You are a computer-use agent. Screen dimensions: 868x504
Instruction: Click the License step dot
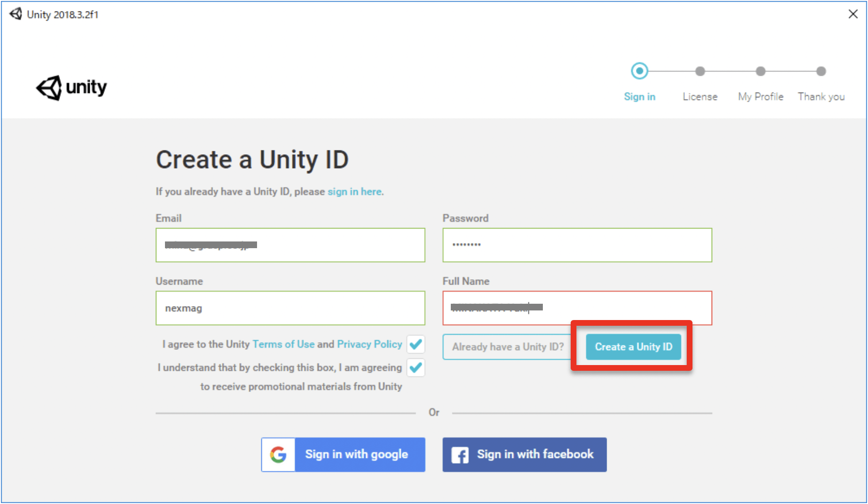coord(700,71)
